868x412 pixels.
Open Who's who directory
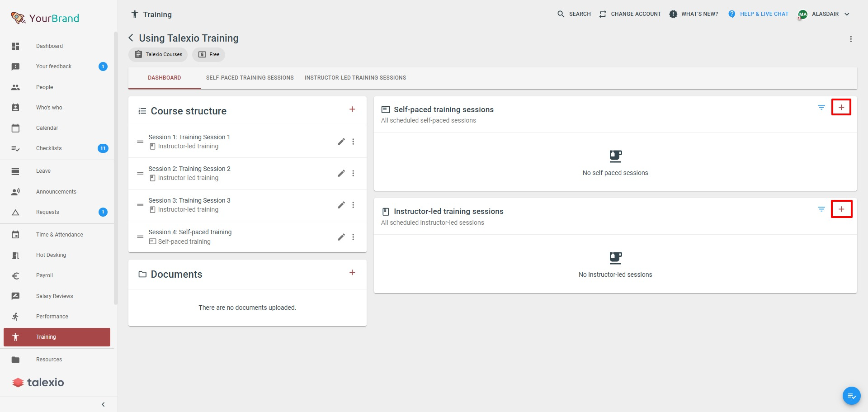click(x=57, y=108)
